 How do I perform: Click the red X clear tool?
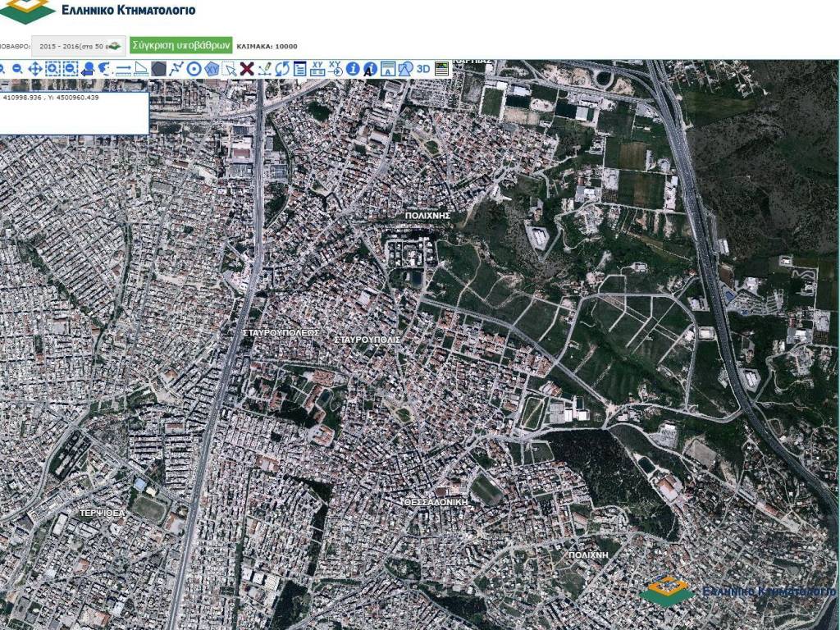[x=246, y=69]
